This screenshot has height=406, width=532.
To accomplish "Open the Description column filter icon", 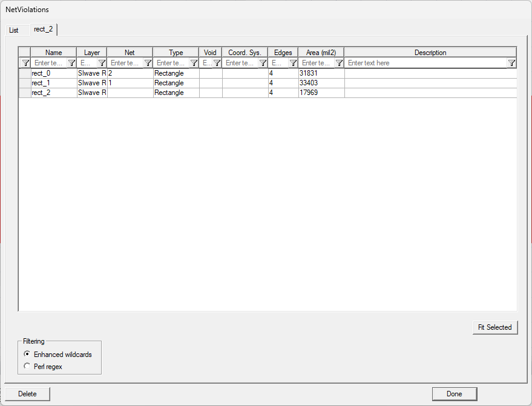I will (x=511, y=63).
